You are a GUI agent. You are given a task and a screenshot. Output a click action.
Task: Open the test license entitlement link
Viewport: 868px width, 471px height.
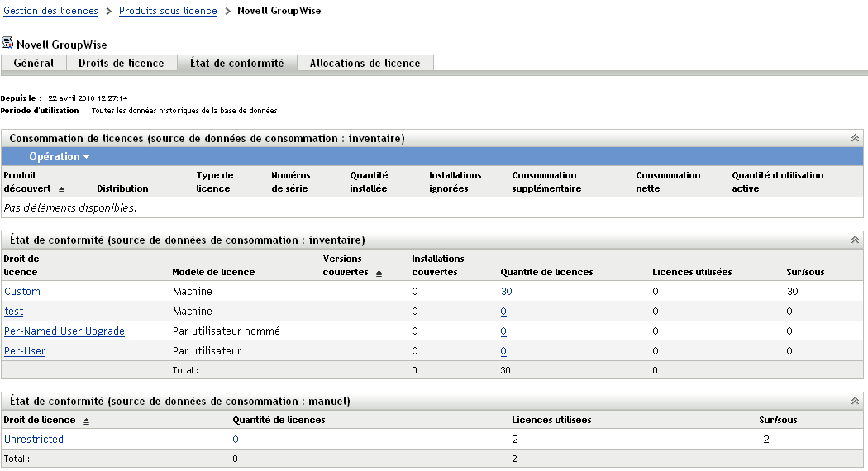click(x=14, y=312)
